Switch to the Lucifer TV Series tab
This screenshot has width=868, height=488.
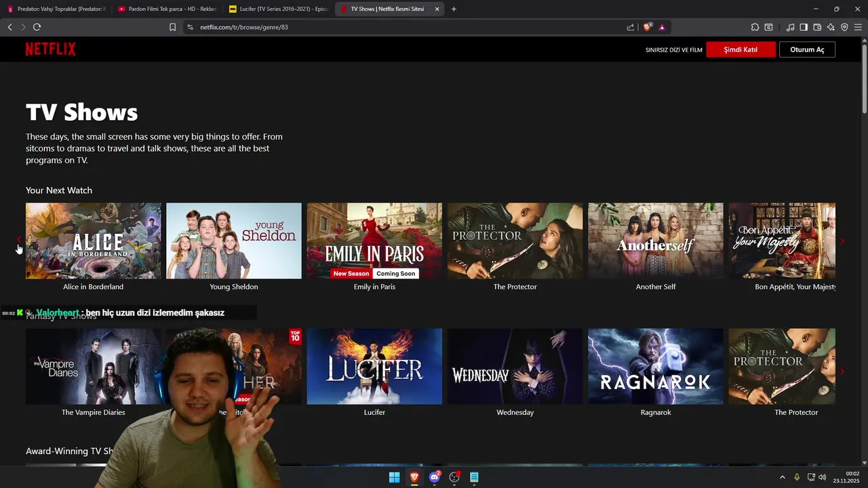[279, 9]
